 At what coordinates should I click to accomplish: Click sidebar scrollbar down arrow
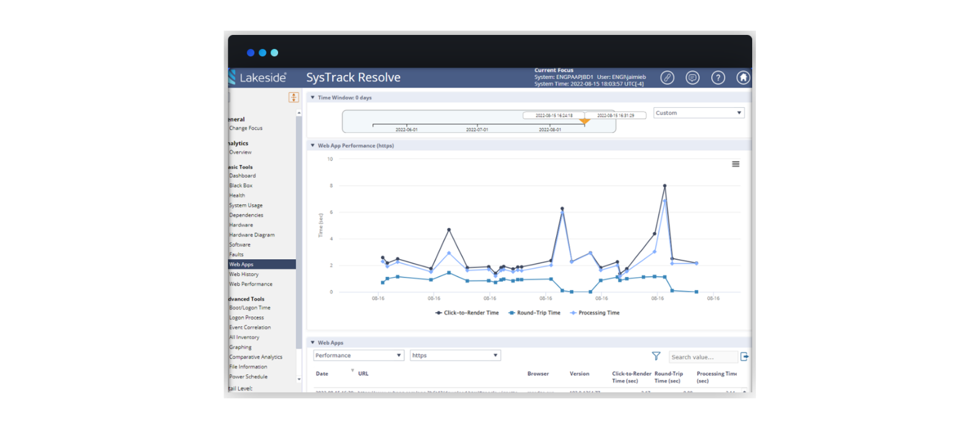coord(299,379)
